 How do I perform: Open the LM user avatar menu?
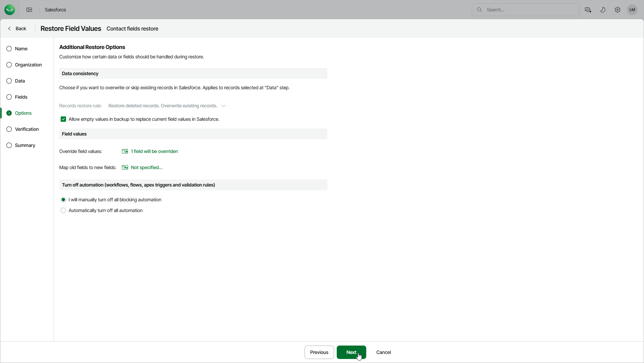pos(632,10)
